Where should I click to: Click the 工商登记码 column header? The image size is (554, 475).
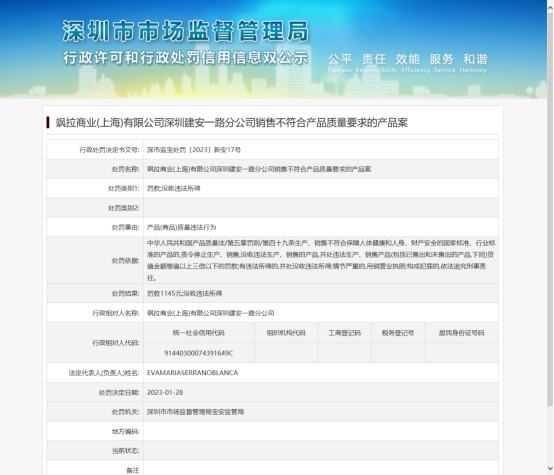pyautogui.click(x=344, y=333)
